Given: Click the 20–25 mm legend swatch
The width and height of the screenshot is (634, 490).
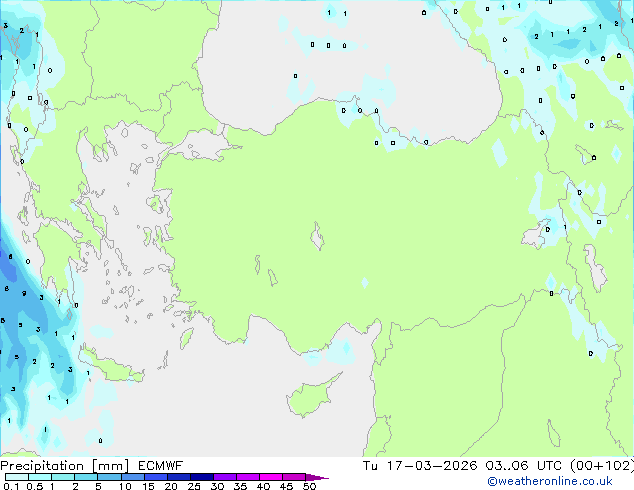Looking at the screenshot, I should coord(178,477).
